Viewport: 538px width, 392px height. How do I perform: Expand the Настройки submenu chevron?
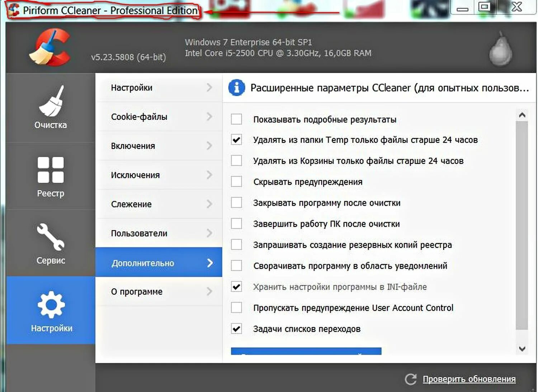(x=209, y=87)
